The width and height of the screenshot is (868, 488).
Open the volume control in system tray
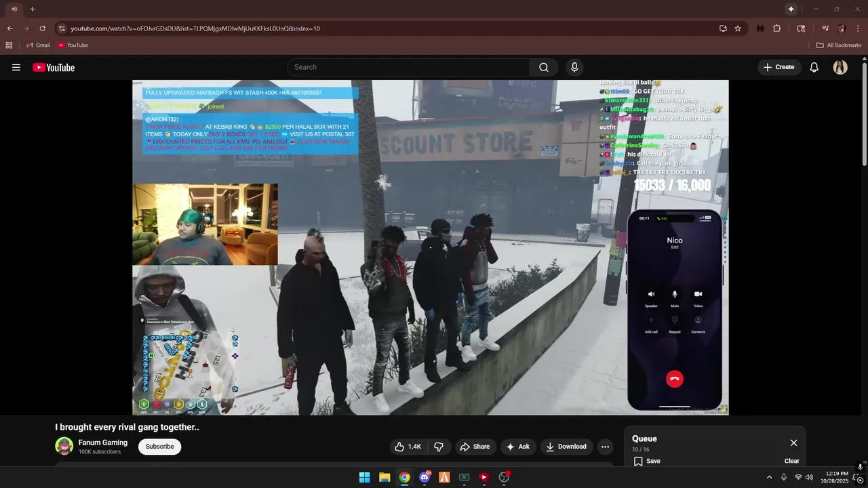(809, 477)
